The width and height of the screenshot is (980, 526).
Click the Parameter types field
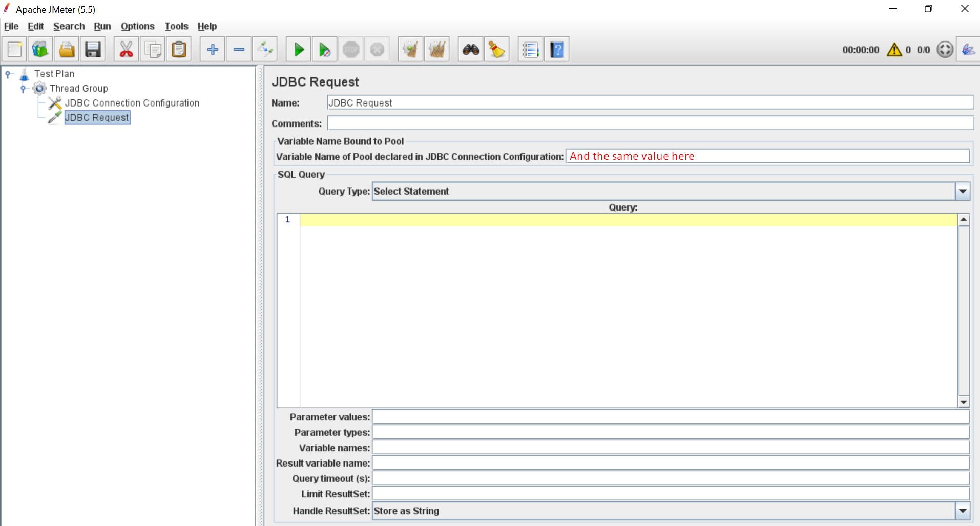tap(671, 432)
